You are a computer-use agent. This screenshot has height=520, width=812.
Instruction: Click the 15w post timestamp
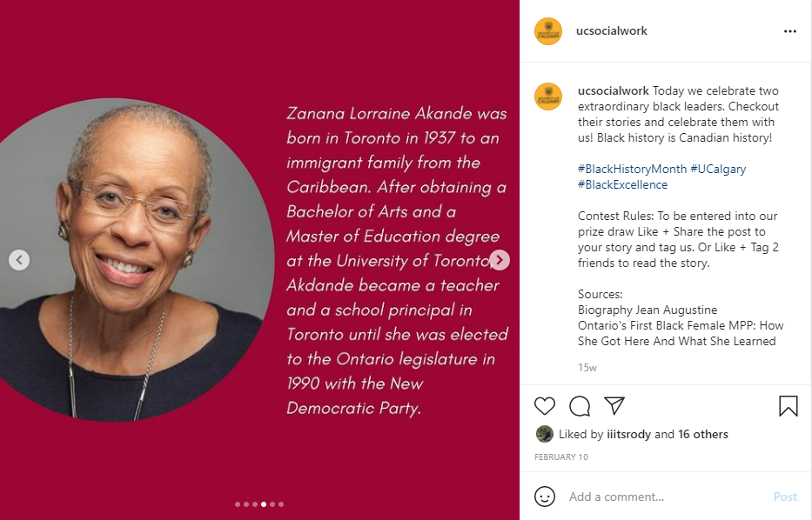587,368
